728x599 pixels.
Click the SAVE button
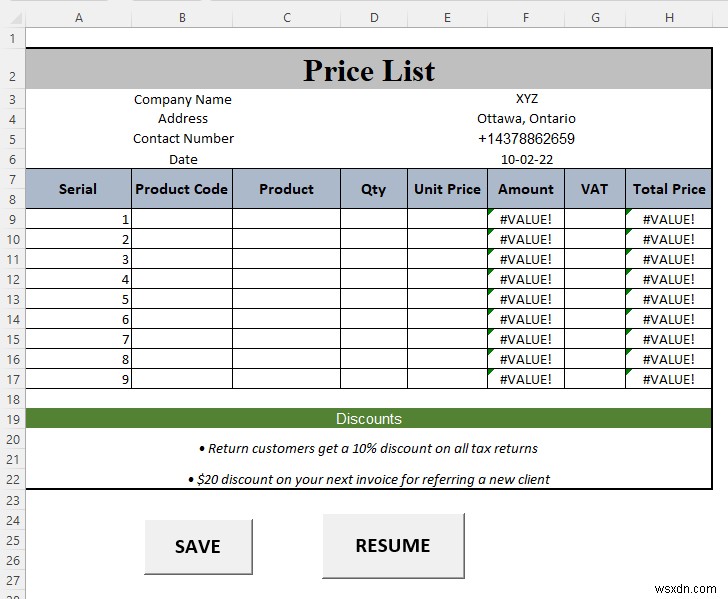click(x=198, y=547)
